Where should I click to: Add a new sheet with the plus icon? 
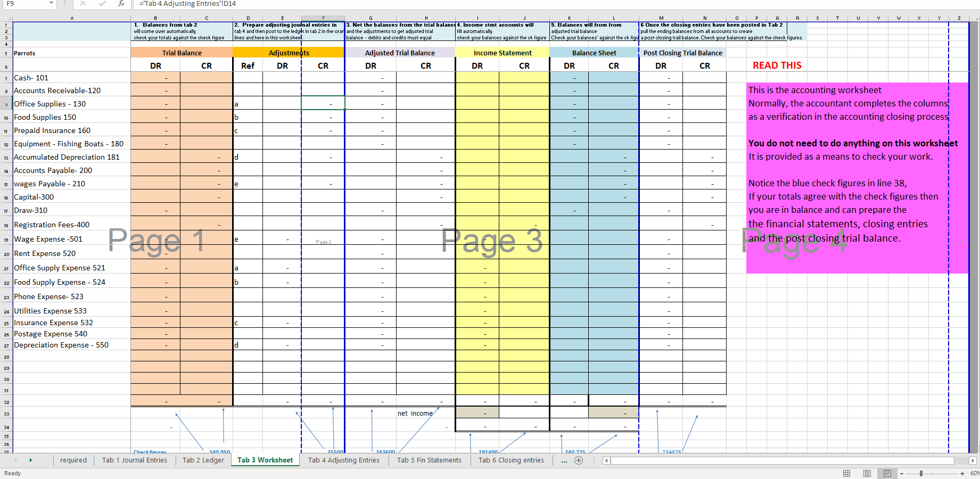579,460
